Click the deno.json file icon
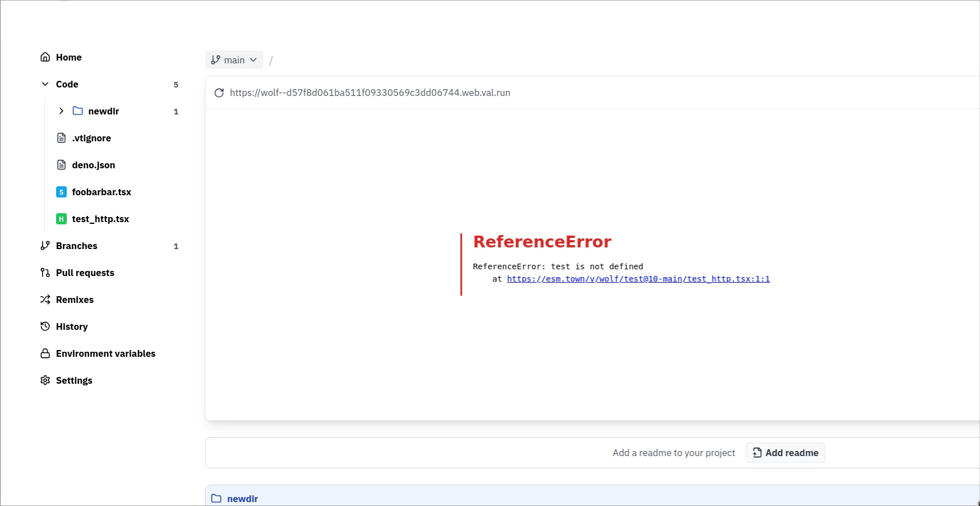Screen dimensions: 980x506 [x=62, y=165]
